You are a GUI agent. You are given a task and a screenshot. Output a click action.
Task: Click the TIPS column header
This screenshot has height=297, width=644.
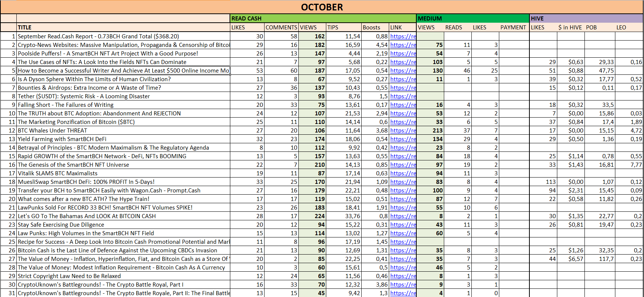click(344, 27)
